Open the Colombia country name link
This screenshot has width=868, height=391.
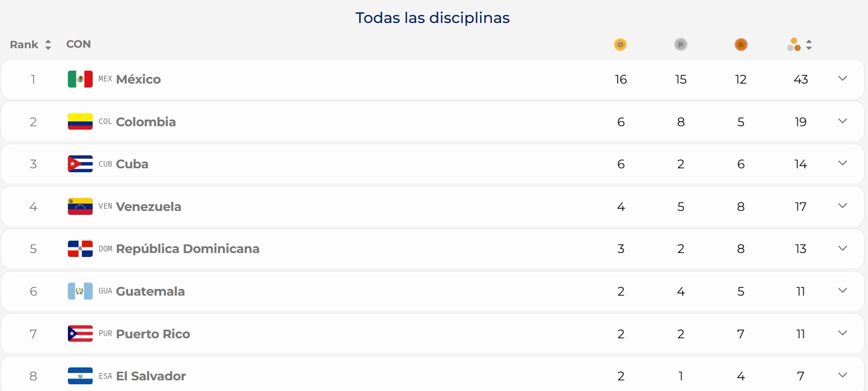pos(146,122)
